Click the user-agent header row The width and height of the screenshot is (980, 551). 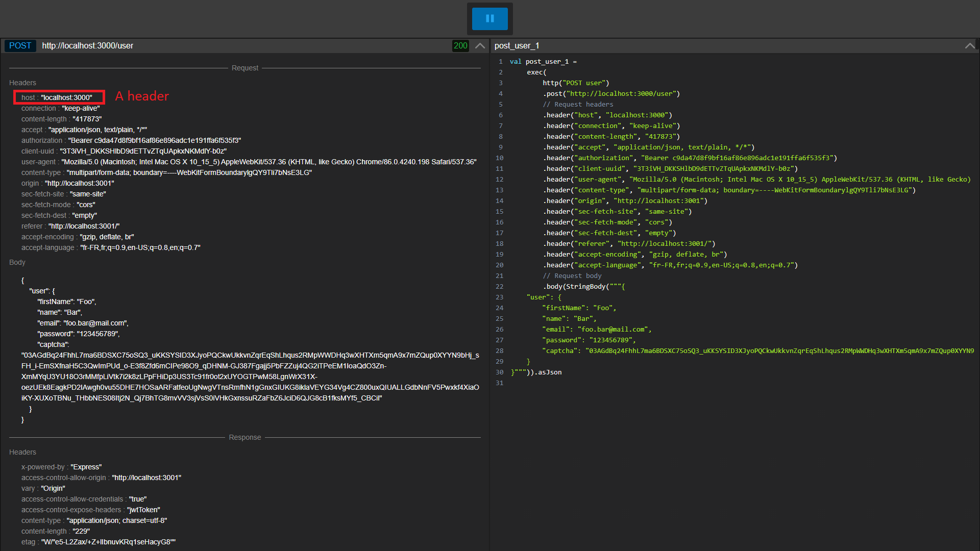[249, 162]
